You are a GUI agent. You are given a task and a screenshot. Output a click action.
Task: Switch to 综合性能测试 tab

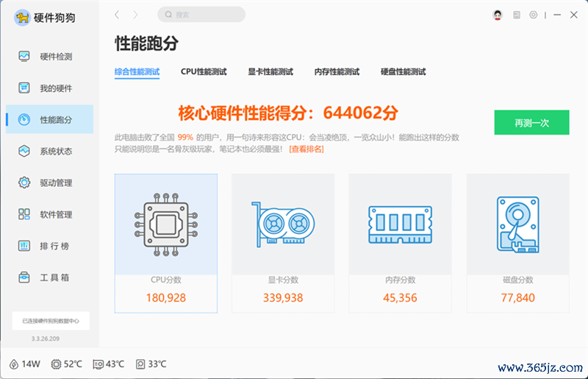pyautogui.click(x=137, y=71)
